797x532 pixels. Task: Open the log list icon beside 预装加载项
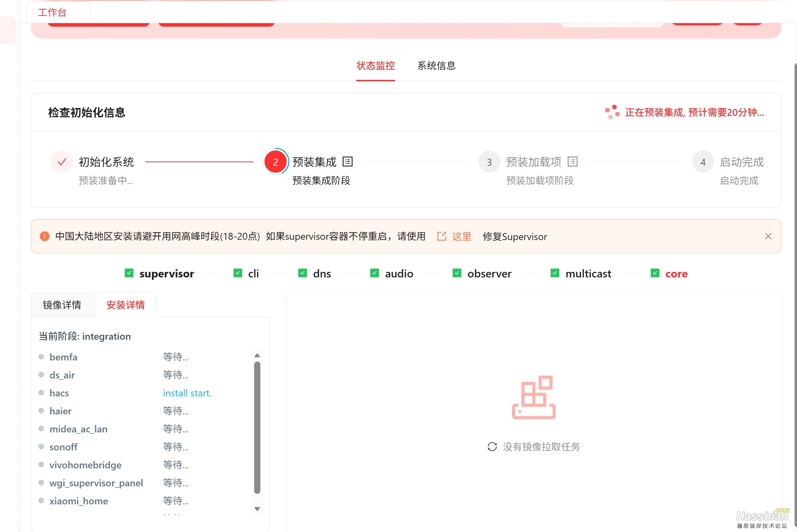click(573, 162)
